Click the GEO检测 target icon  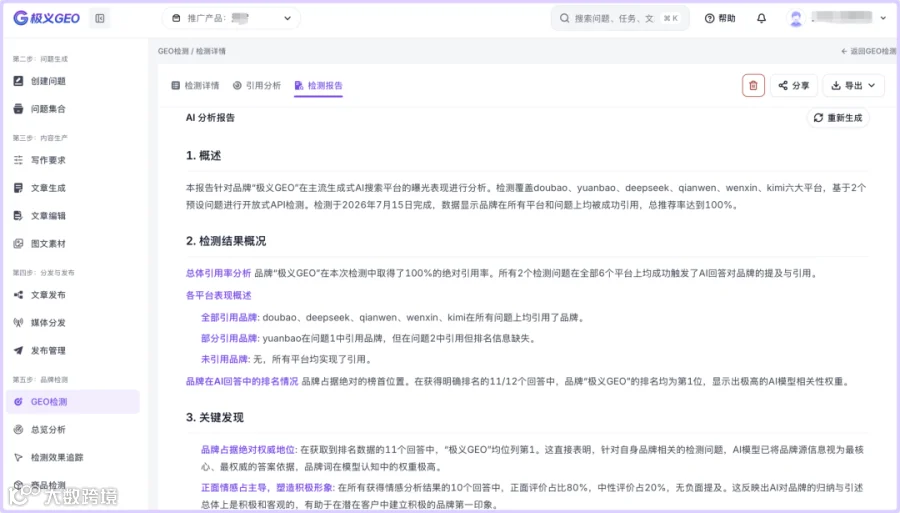point(18,402)
